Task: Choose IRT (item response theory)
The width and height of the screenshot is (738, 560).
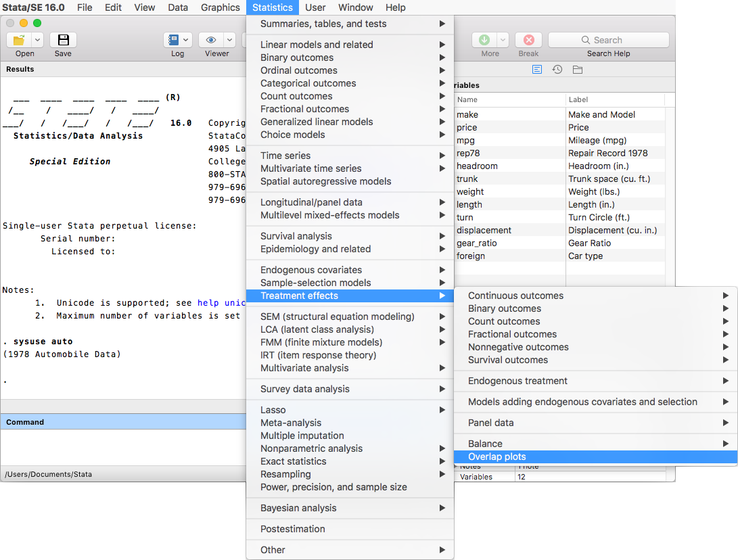Action: point(350,355)
